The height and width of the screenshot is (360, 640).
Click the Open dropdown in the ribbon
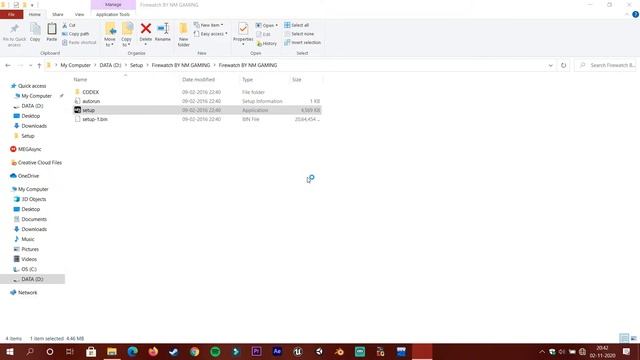(x=267, y=25)
